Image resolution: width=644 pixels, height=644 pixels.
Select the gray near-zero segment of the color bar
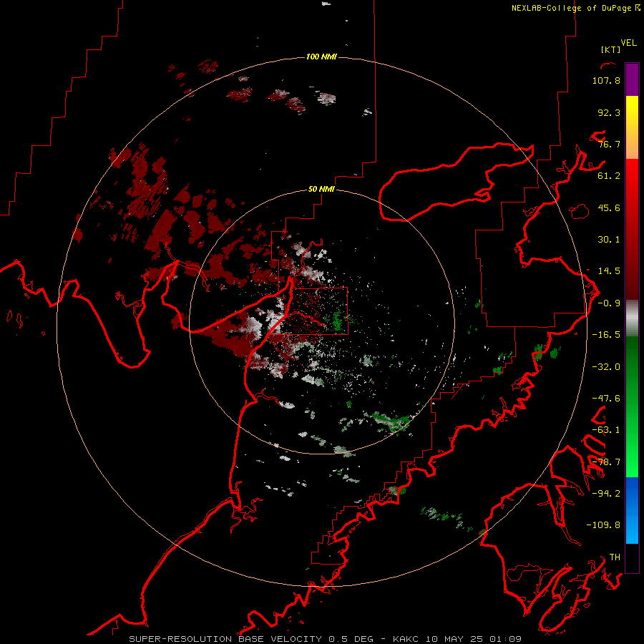point(632,318)
